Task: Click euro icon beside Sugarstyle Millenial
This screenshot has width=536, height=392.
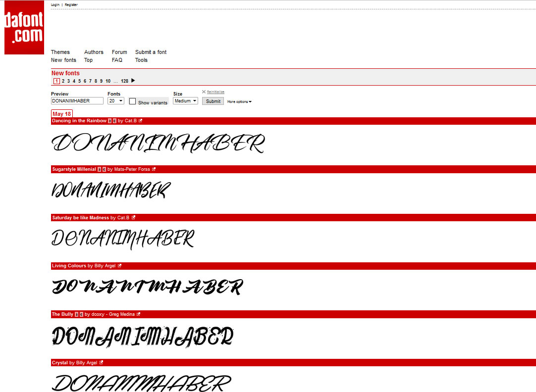Action: pos(104,169)
